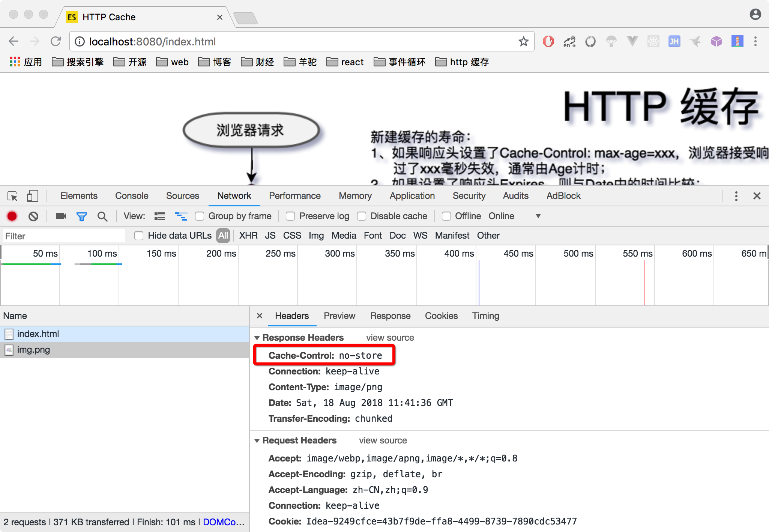The height and width of the screenshot is (532, 769).
Task: Open the Online throttling dropdown arrow
Action: (538, 216)
